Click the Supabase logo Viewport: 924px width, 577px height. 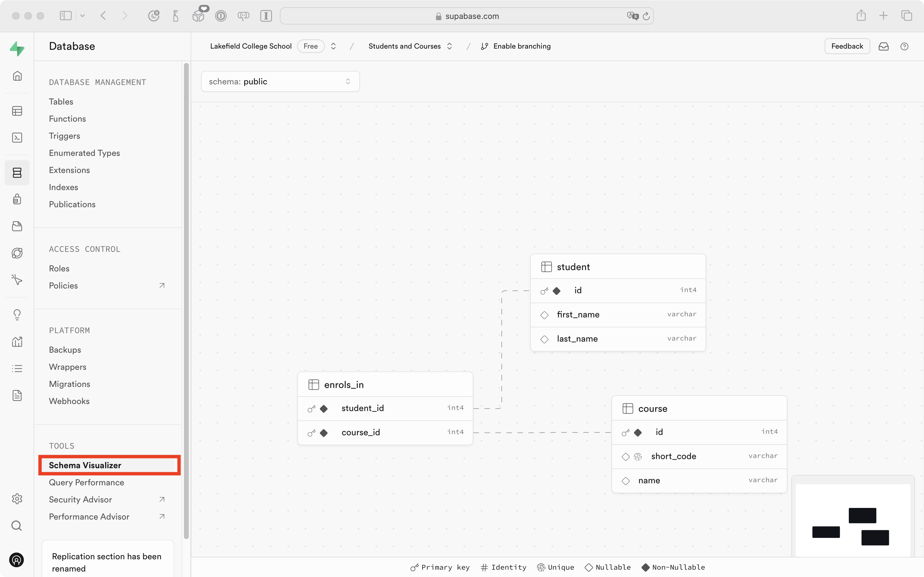click(17, 49)
